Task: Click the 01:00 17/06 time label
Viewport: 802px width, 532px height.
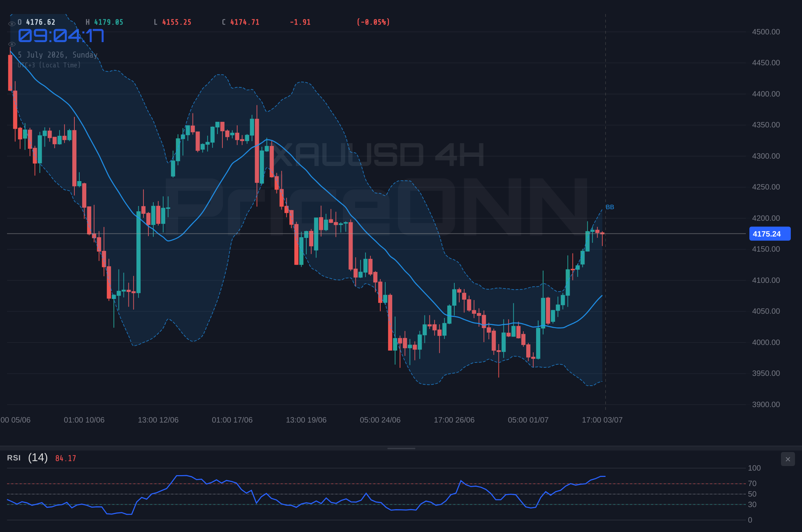Action: click(232, 420)
